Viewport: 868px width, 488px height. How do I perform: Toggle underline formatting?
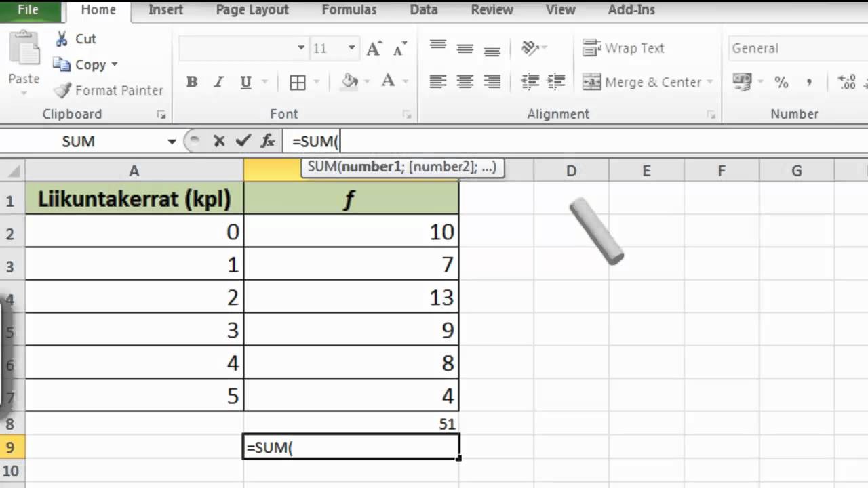pos(246,82)
